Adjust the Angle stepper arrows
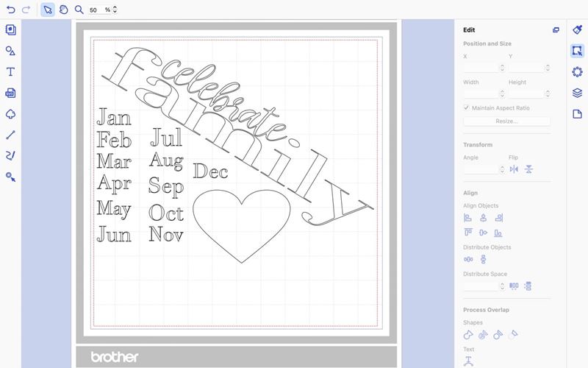Image resolution: width=588 pixels, height=368 pixels. (x=502, y=169)
